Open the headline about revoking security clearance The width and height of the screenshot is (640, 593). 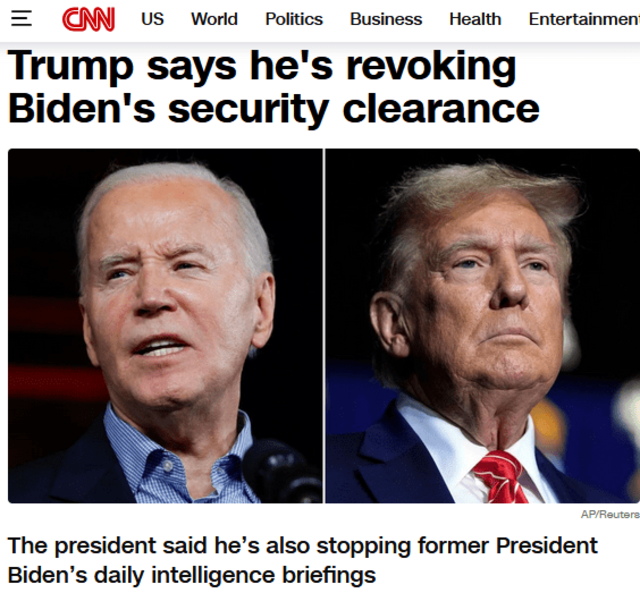point(273,87)
